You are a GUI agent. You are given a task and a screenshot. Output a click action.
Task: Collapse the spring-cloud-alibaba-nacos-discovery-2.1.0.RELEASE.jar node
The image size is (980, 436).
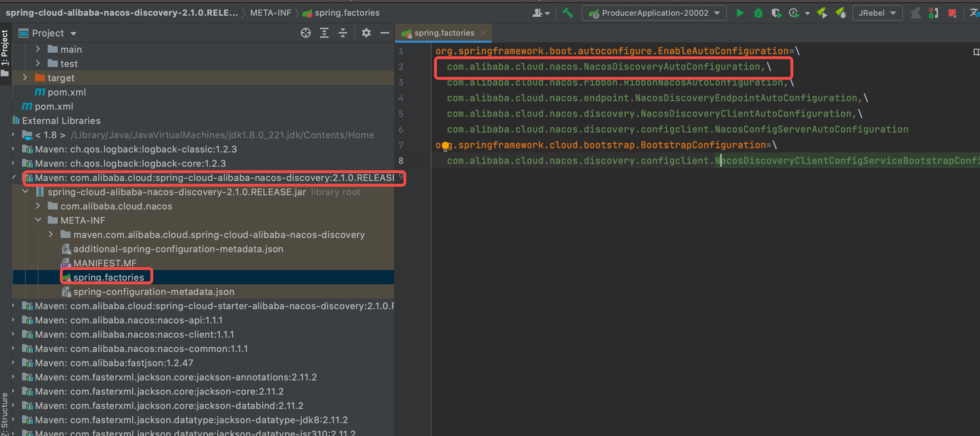coord(25,192)
